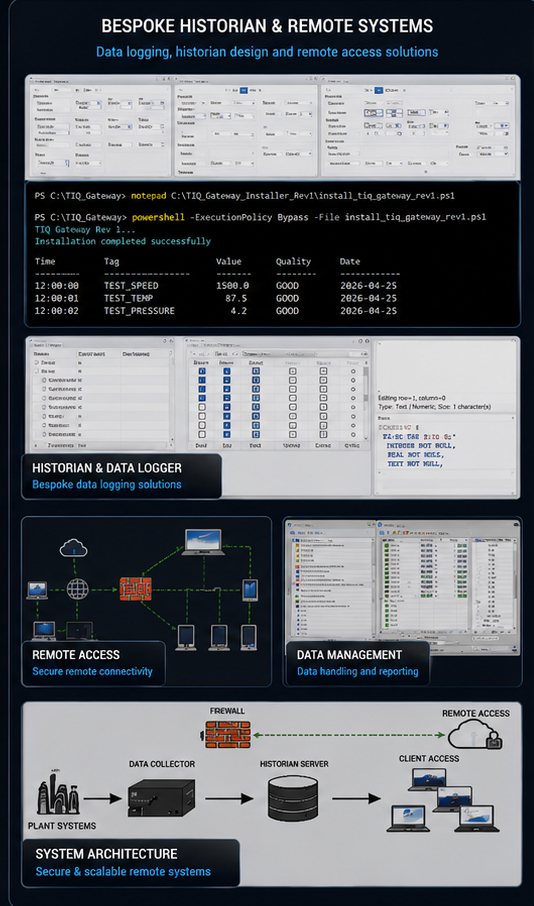Click the HISTORIAN SERVER label
This screenshot has width=534, height=906.
coord(294,764)
